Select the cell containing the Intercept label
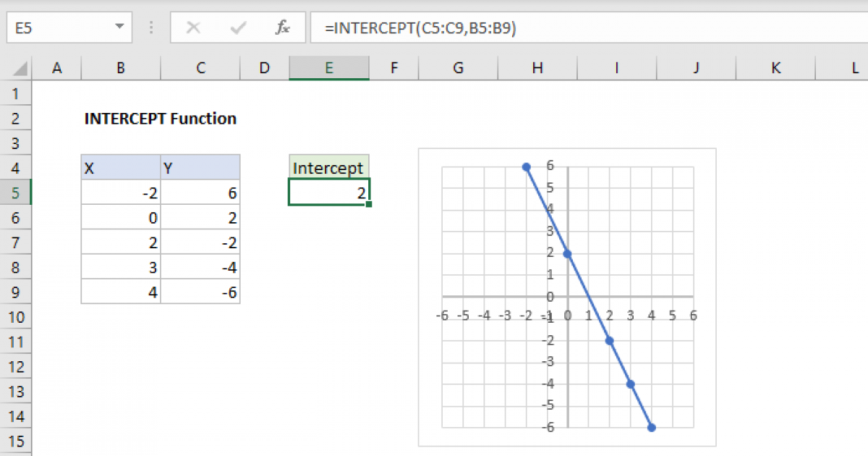This screenshot has height=456, width=868. point(328,167)
